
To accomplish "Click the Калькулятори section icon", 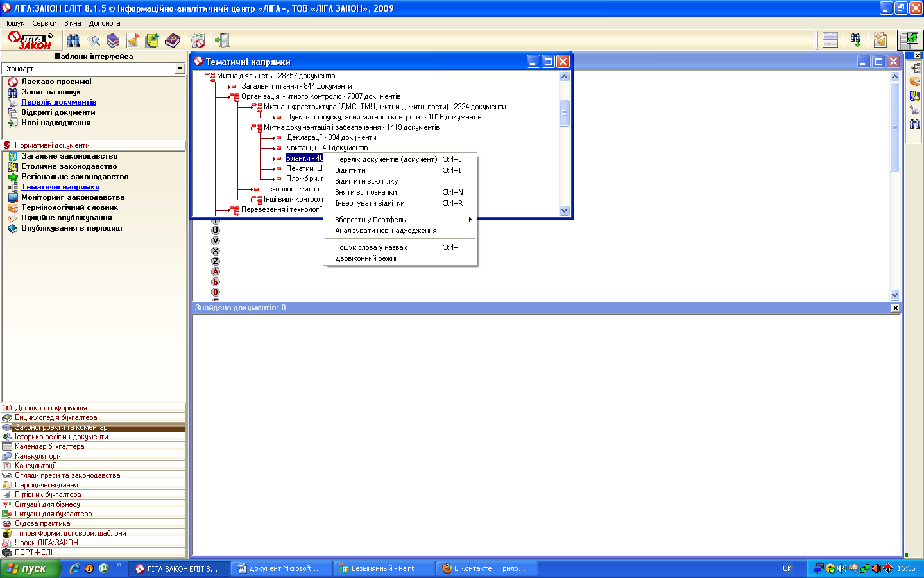I will 7,456.
